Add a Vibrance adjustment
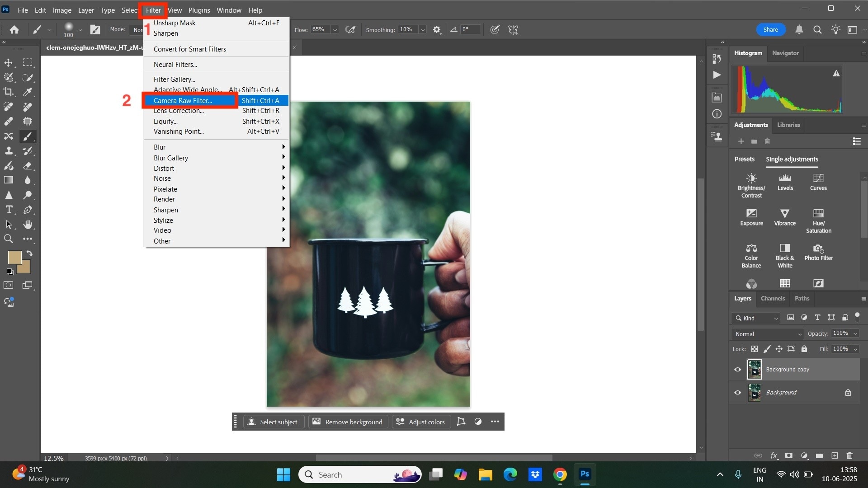This screenshot has width=868, height=488. [x=785, y=217]
